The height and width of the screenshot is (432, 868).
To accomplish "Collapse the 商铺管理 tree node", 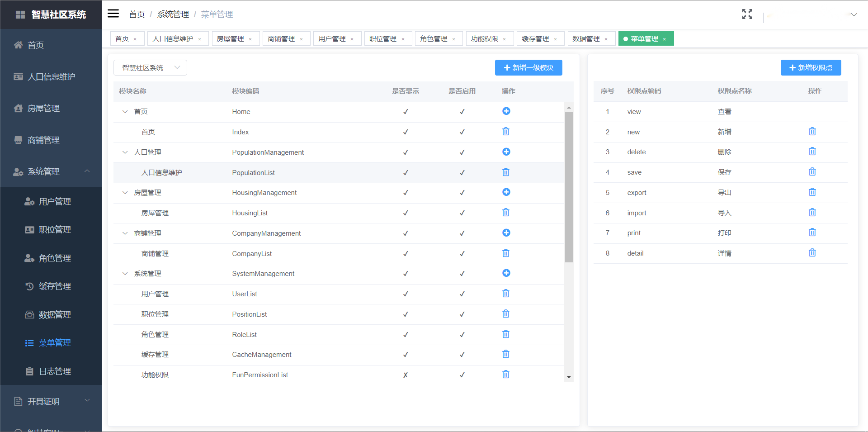I will click(125, 233).
